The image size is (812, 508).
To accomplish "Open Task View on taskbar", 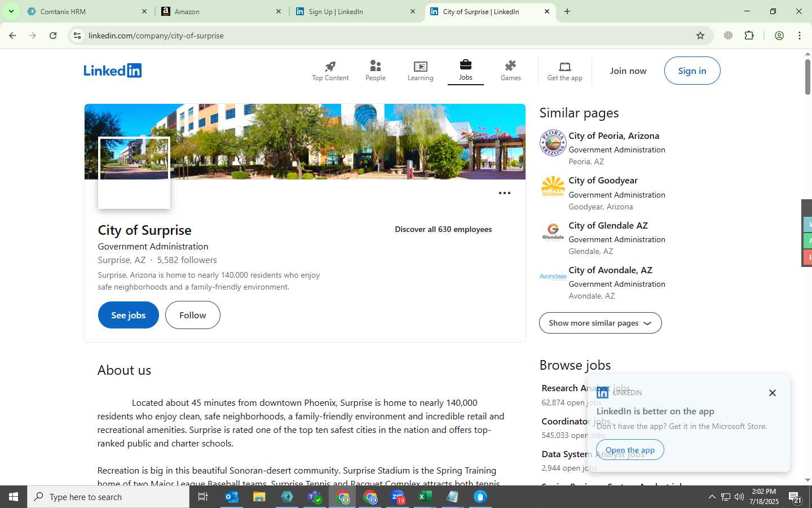I will [203, 497].
